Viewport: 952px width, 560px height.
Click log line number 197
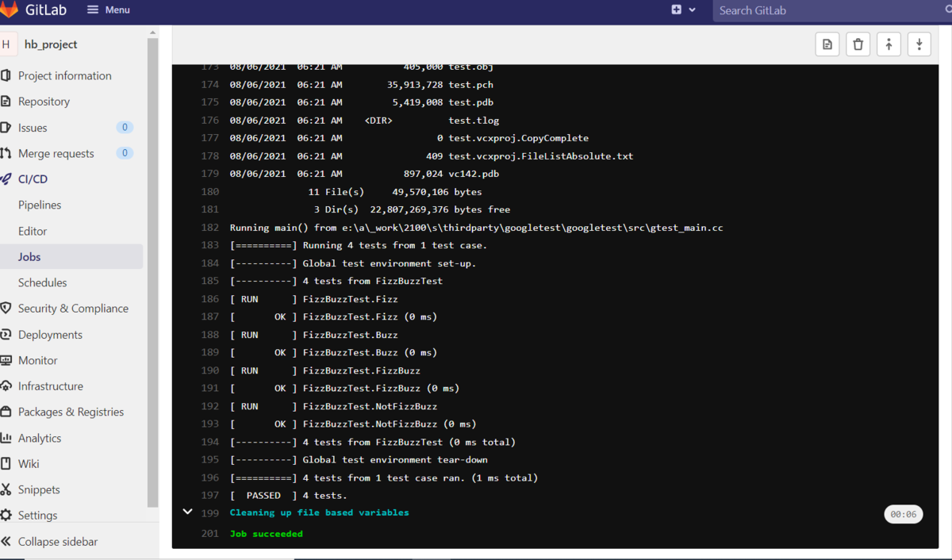click(210, 496)
